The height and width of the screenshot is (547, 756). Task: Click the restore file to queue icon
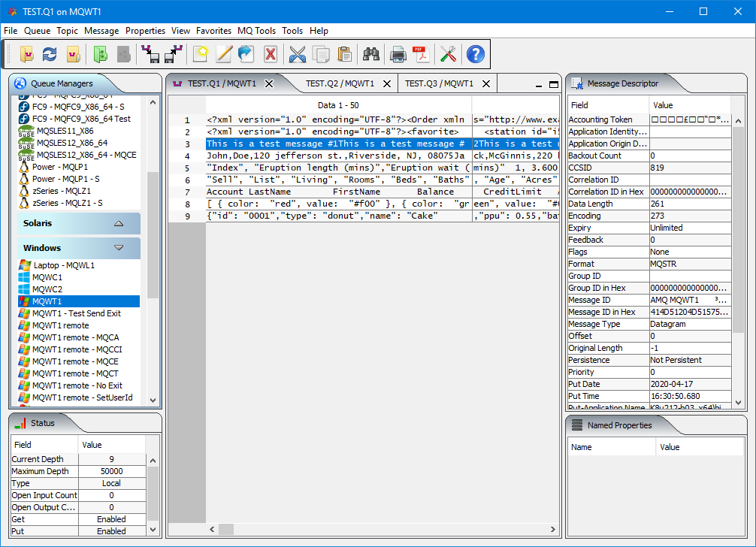pyautogui.click(x=174, y=54)
